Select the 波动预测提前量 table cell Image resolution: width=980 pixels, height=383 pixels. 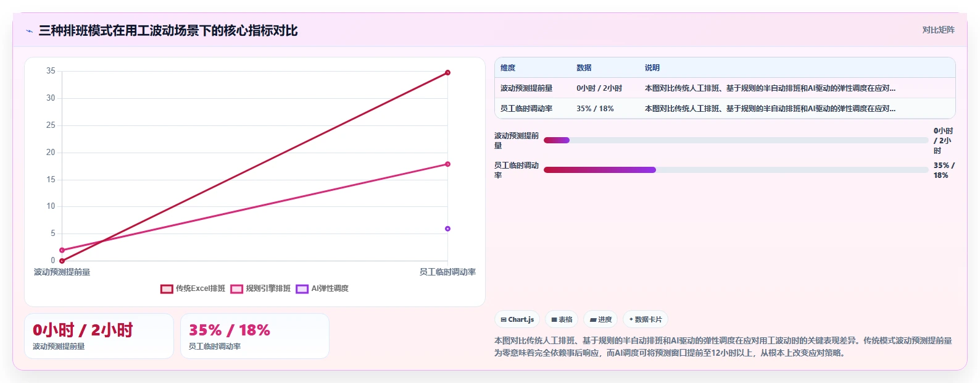(x=526, y=88)
